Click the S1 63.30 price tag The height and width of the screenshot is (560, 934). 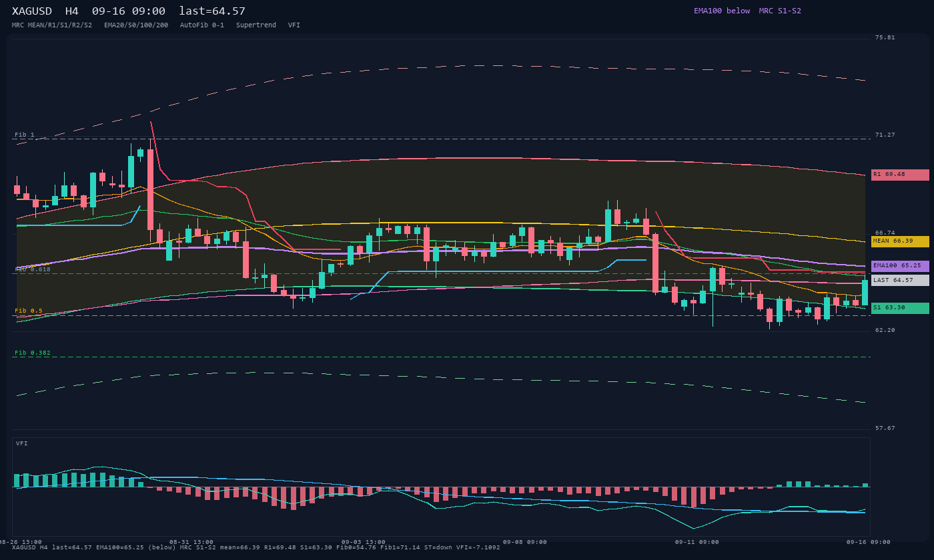point(900,308)
